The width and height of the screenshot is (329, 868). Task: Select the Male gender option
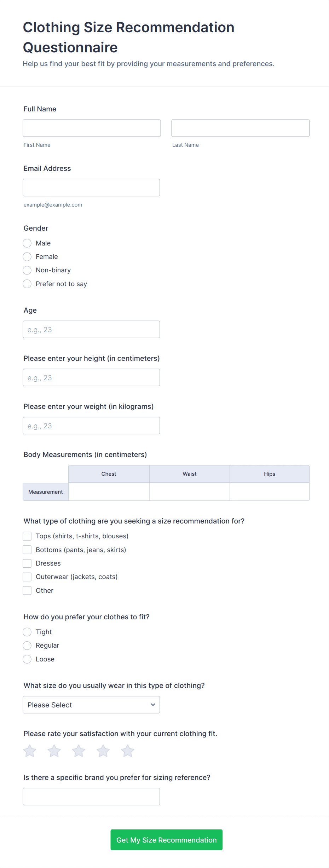(27, 243)
